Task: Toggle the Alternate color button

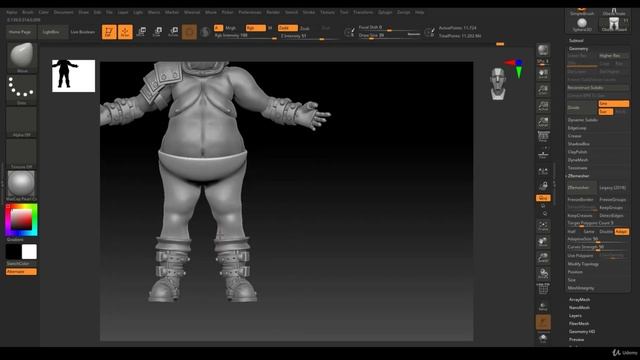Action: (x=21, y=272)
